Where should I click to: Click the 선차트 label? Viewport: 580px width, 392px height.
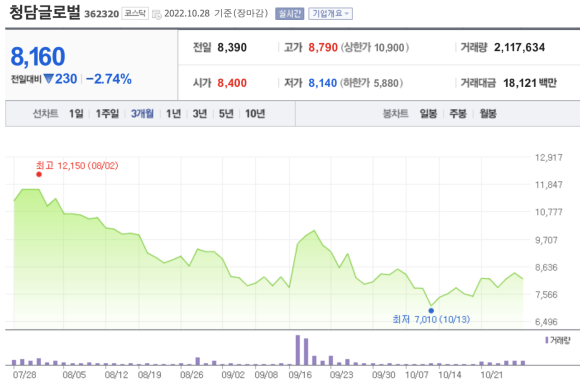coord(45,114)
